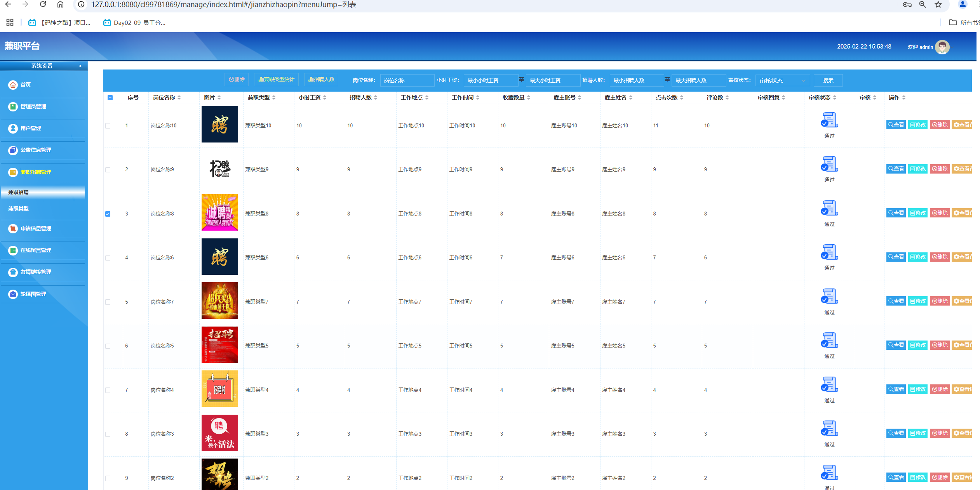Open the 兼职类型 submenu item
The height and width of the screenshot is (490, 980).
19,209
